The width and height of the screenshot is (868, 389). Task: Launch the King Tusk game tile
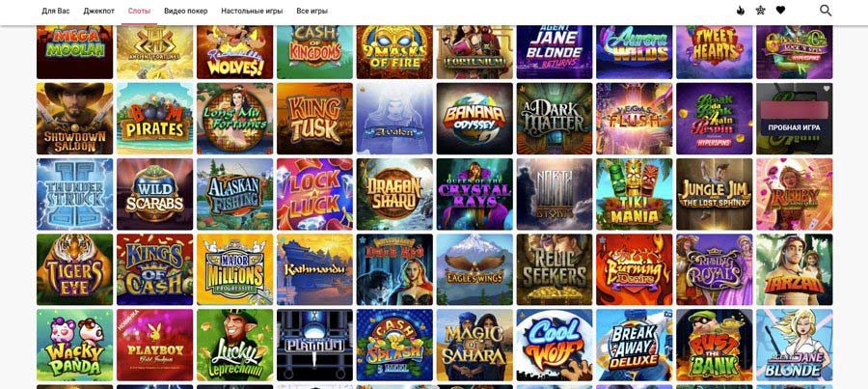[x=314, y=119]
